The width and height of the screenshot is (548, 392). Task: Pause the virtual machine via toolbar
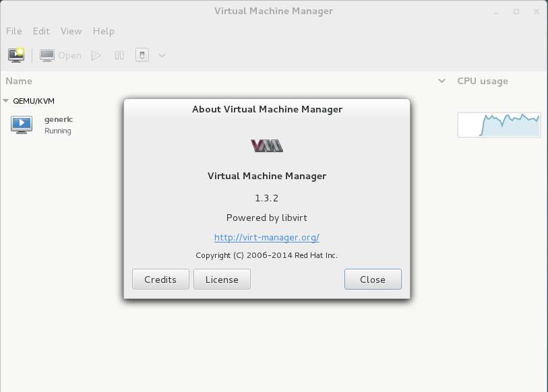pyautogui.click(x=119, y=55)
